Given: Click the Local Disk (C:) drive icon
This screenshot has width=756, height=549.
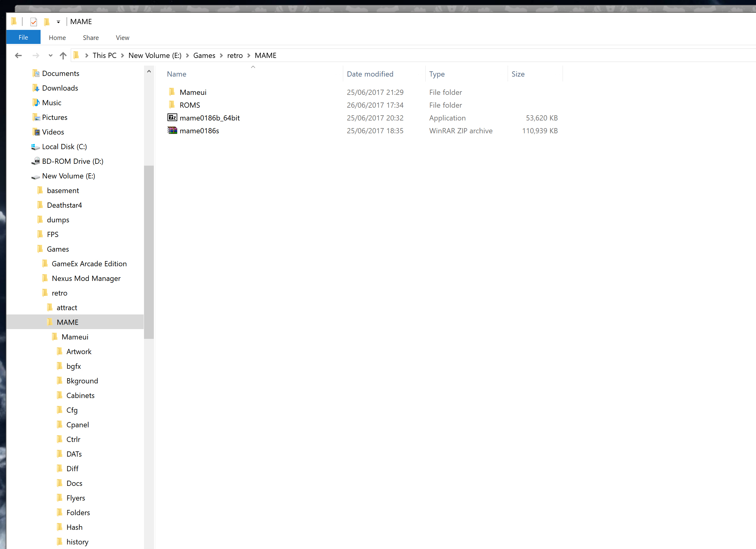Looking at the screenshot, I should tap(35, 147).
